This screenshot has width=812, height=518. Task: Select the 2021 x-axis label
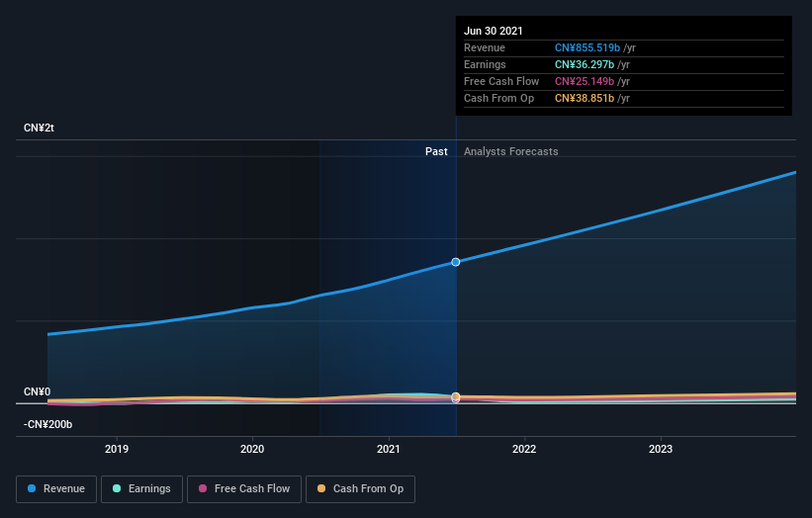point(389,449)
